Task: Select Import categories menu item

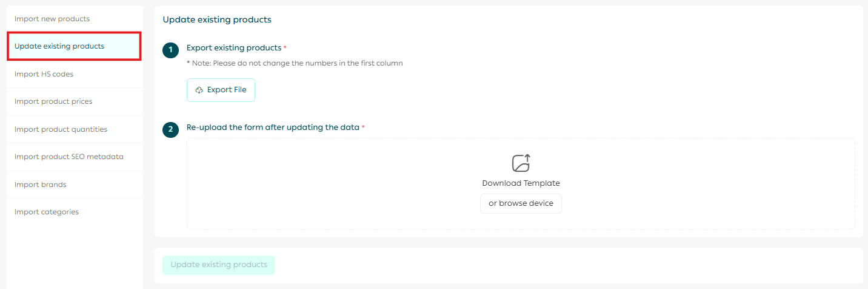Action: coord(47,212)
